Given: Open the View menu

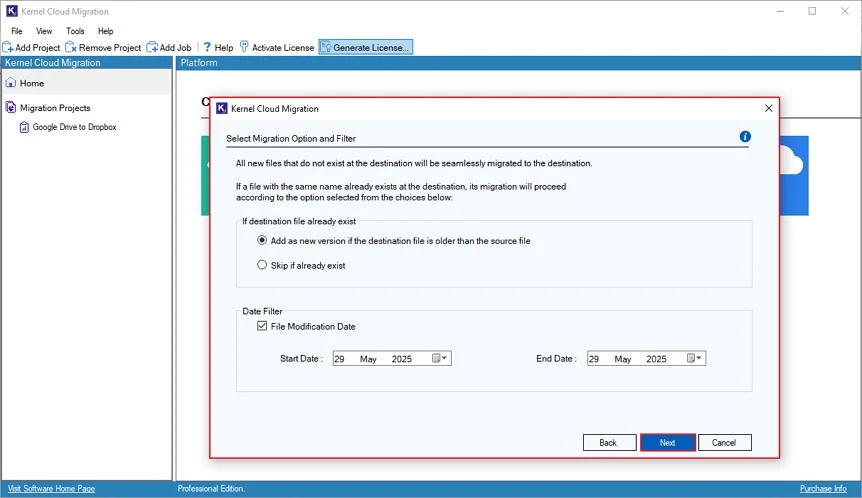Looking at the screenshot, I should [44, 31].
